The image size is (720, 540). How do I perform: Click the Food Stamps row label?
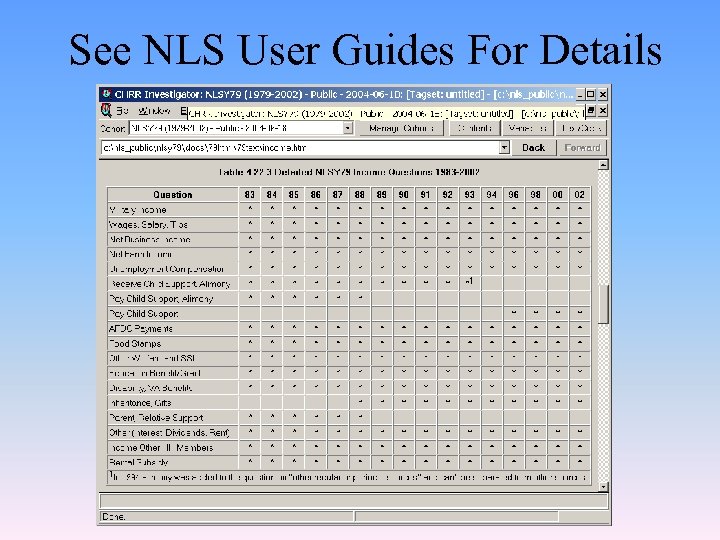point(135,343)
